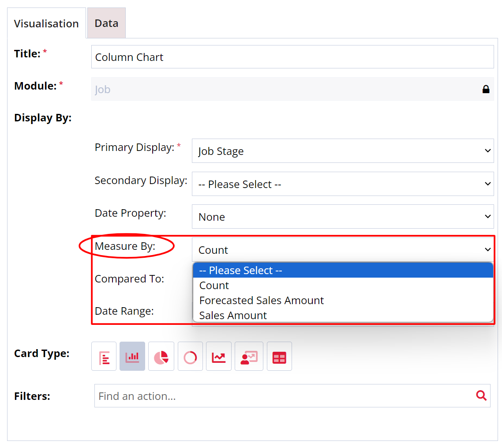This screenshot has height=448, width=502.
Task: Pick the user presentation card type
Action: (249, 356)
